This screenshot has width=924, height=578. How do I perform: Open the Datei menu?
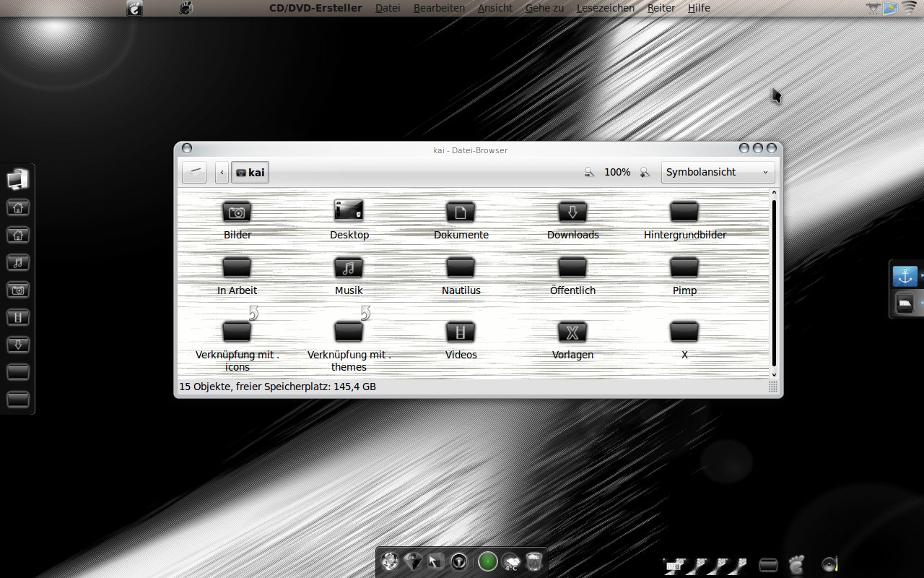[388, 8]
